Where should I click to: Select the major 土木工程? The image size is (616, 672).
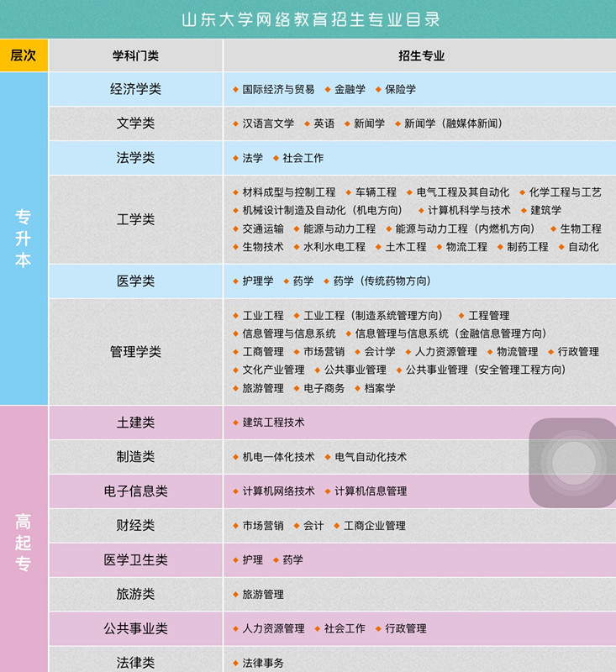(x=406, y=247)
